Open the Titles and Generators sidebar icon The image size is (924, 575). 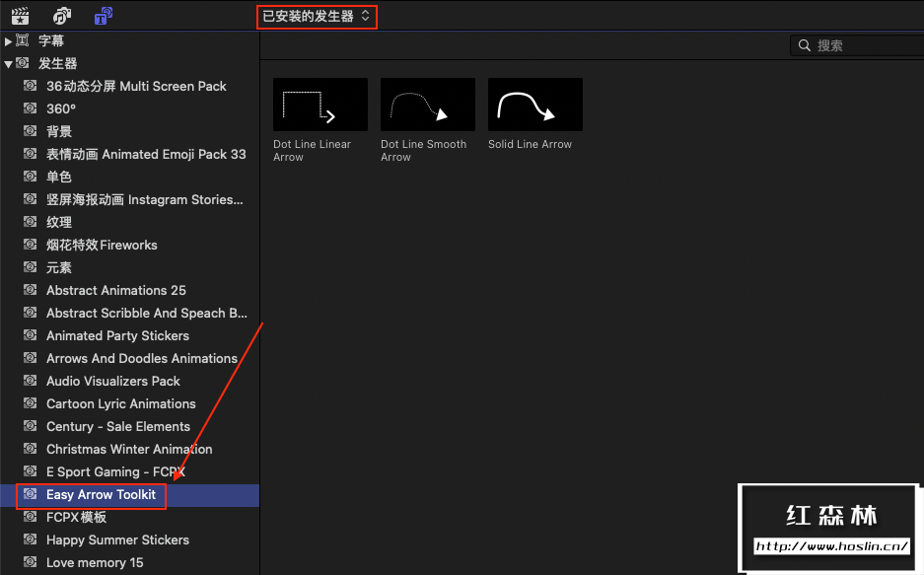[x=104, y=16]
